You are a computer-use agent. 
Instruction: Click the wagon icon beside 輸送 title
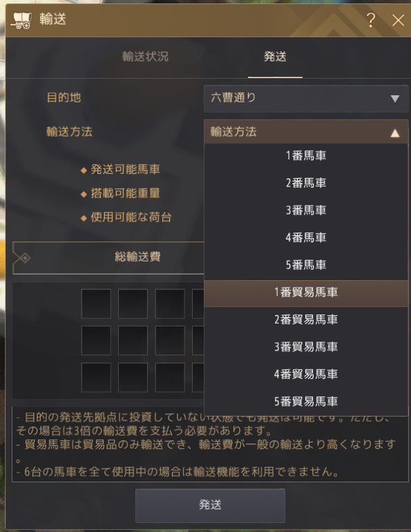tap(21, 20)
